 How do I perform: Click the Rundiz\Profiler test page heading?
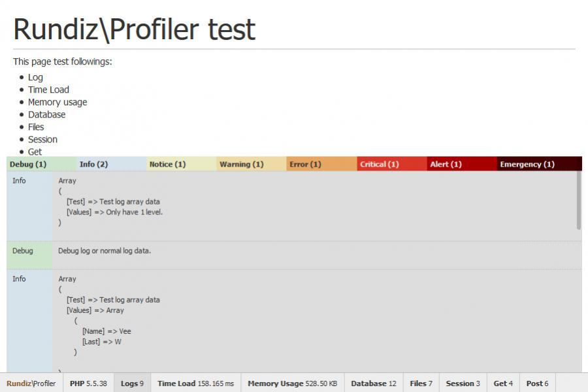(134, 29)
